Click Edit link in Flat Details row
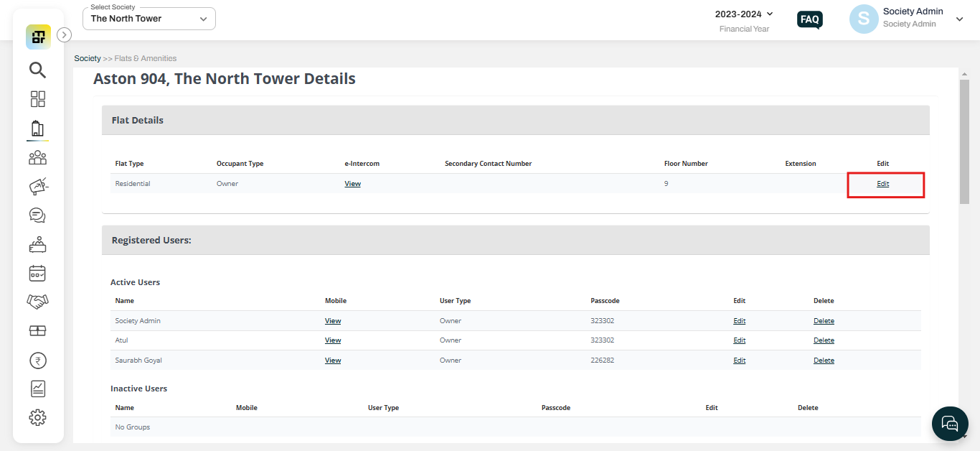Screen dimensions: 980x451 coord(882,184)
